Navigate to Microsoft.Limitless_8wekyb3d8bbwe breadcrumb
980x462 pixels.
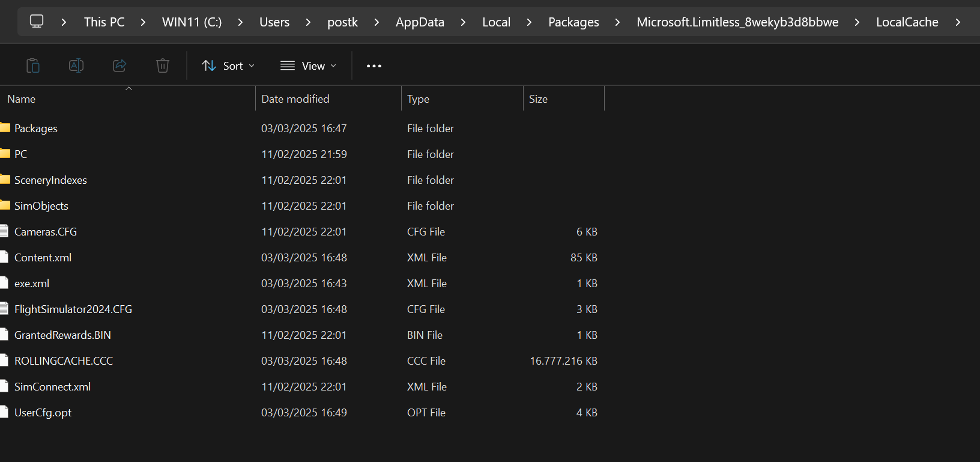(737, 22)
